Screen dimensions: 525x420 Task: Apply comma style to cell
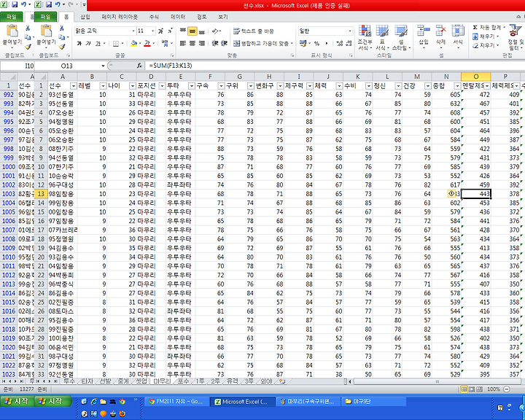(x=327, y=43)
